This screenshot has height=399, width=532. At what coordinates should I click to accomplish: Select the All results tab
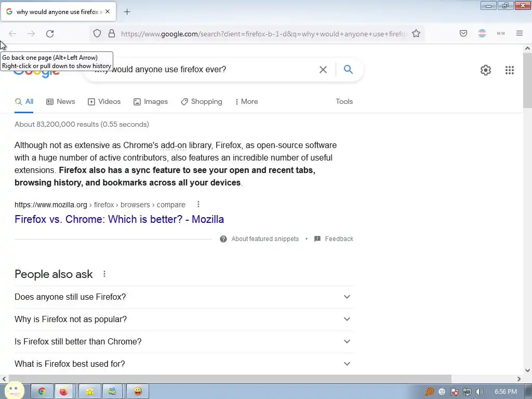point(24,101)
